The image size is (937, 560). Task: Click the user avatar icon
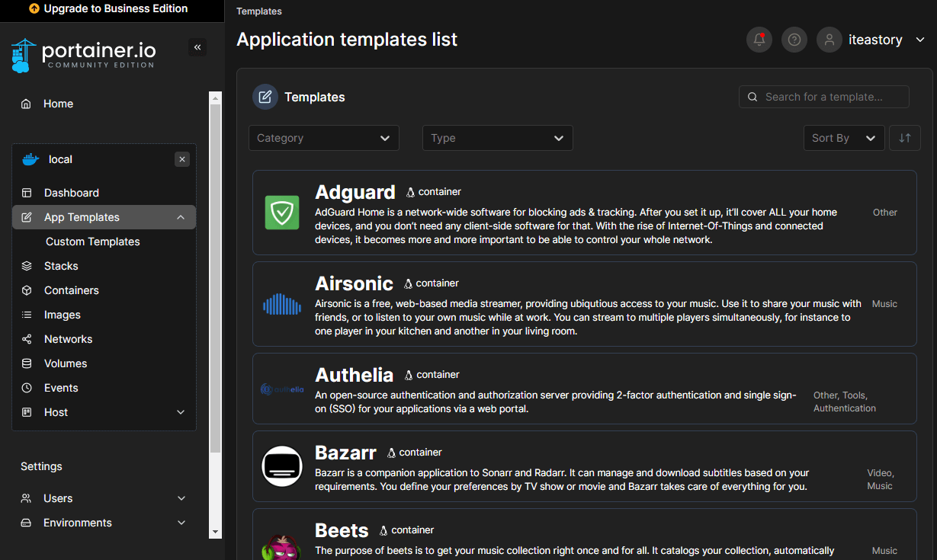click(830, 40)
